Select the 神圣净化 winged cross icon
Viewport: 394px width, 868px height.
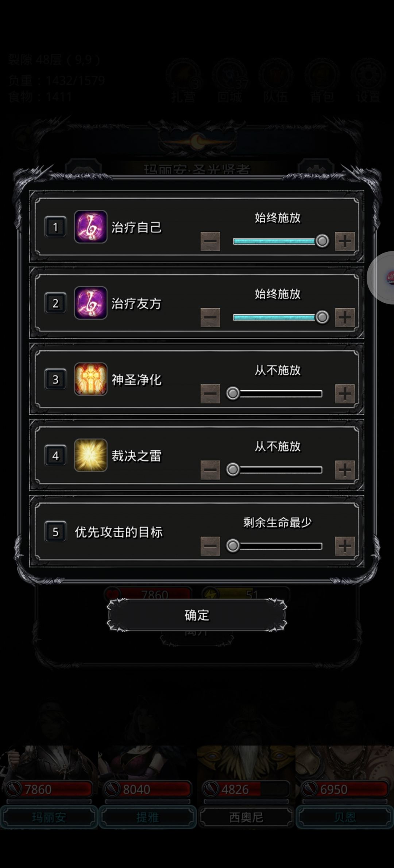90,379
